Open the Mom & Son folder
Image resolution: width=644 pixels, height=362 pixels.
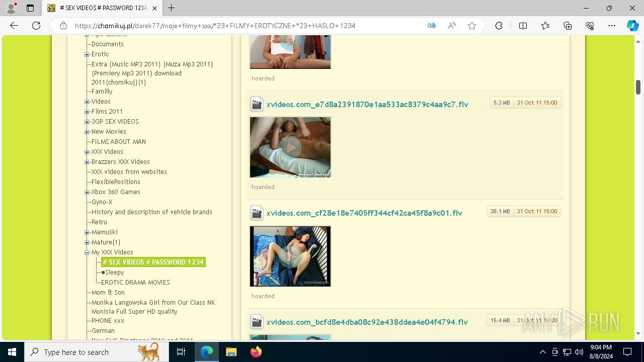tap(108, 293)
